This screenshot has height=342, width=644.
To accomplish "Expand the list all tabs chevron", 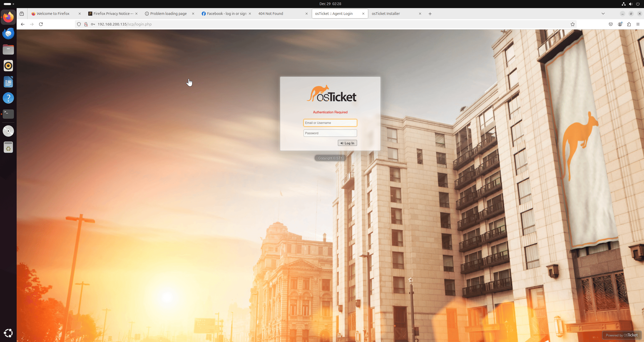I will click(x=603, y=14).
